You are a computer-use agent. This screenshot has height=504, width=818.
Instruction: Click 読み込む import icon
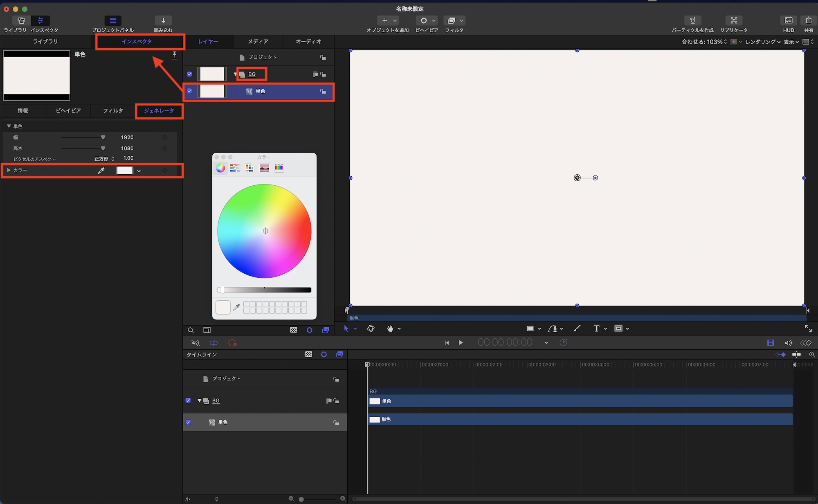(x=163, y=21)
